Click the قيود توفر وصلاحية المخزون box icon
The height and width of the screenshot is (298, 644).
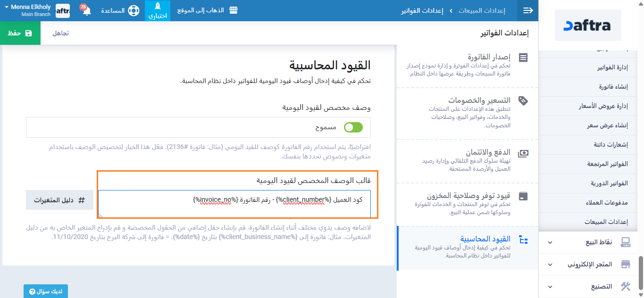click(523, 196)
